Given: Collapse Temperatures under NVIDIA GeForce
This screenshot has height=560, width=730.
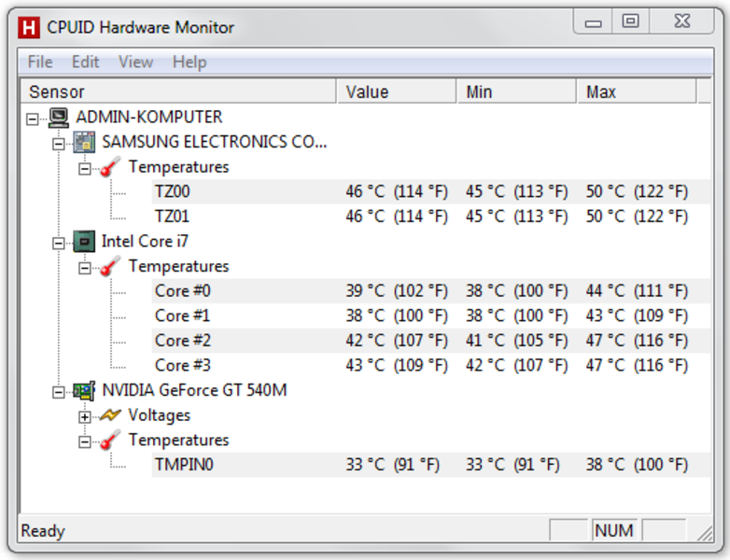Looking at the screenshot, I should (x=84, y=441).
